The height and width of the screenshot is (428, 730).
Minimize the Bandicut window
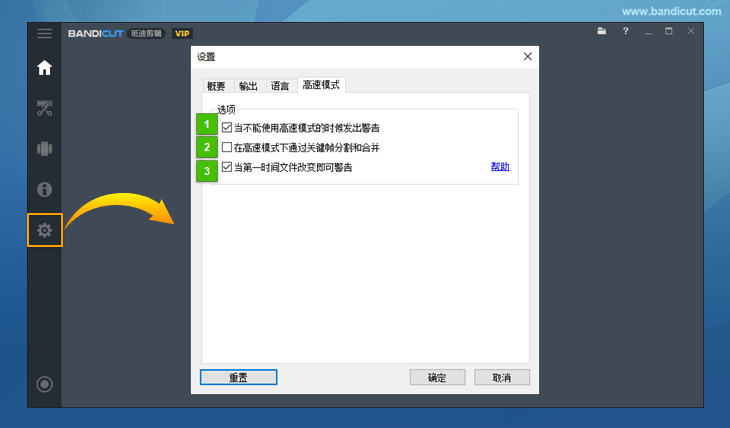pyautogui.click(x=648, y=31)
